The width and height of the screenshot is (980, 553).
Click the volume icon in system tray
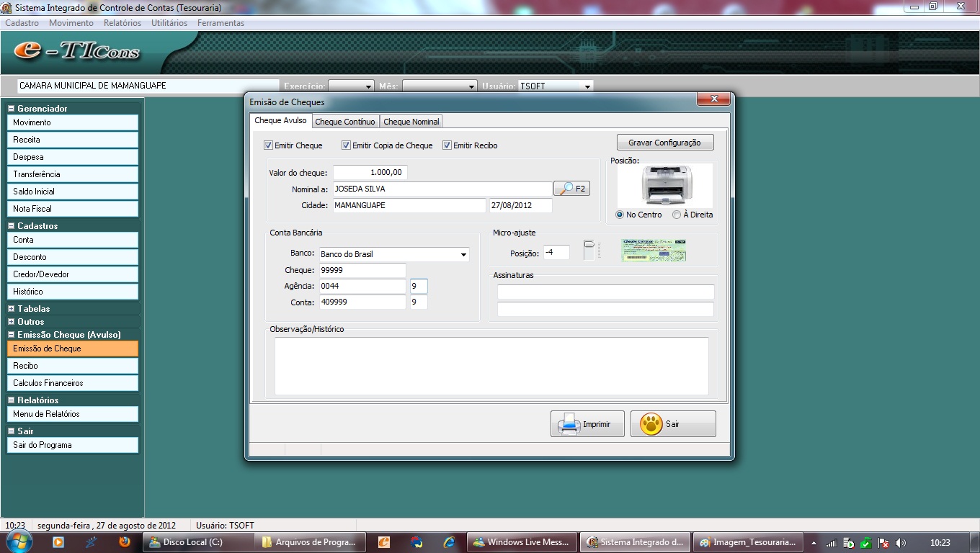(900, 543)
